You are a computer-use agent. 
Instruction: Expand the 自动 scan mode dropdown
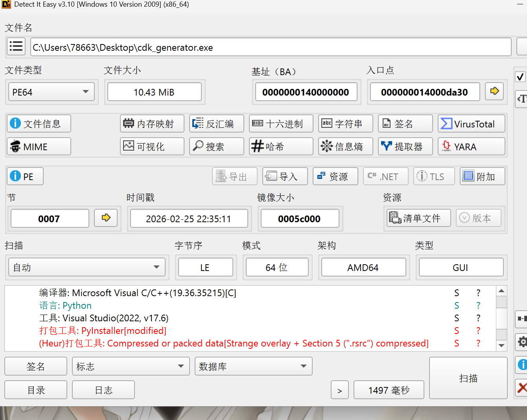click(x=87, y=267)
